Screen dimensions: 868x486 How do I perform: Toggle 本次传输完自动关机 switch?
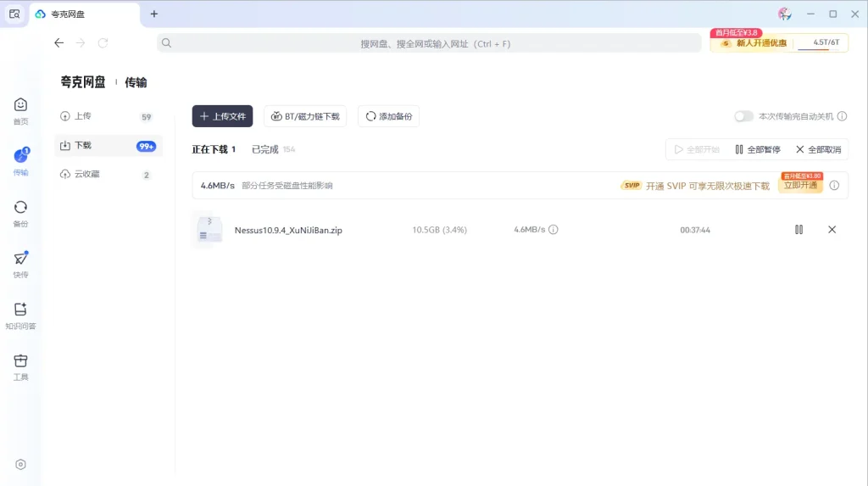click(743, 116)
